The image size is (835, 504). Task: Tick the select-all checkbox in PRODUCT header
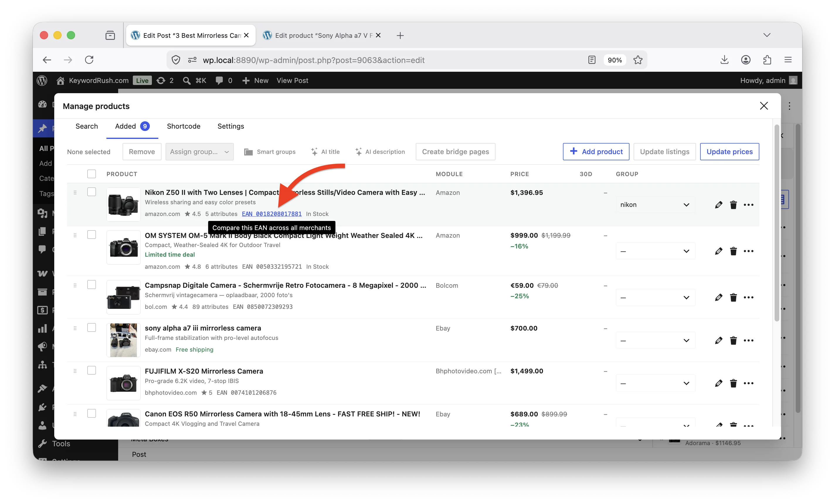point(91,174)
